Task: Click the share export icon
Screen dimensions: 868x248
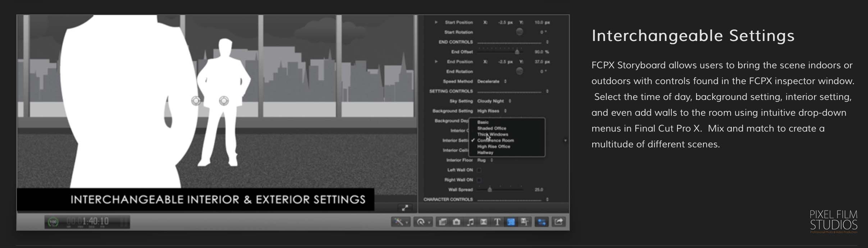Action: pyautogui.click(x=558, y=222)
